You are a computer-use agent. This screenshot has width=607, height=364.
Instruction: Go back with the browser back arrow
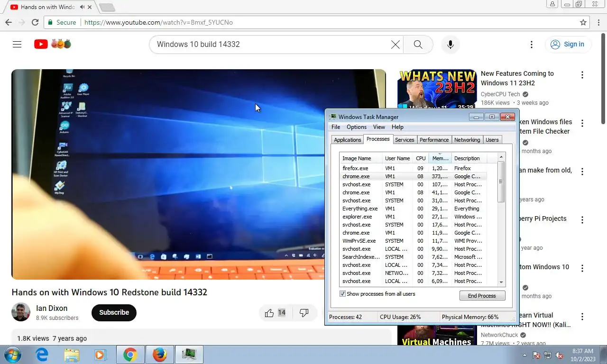point(9,22)
